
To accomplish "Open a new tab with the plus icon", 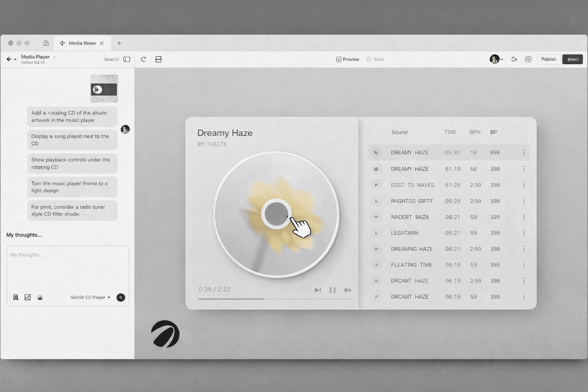I will [119, 43].
